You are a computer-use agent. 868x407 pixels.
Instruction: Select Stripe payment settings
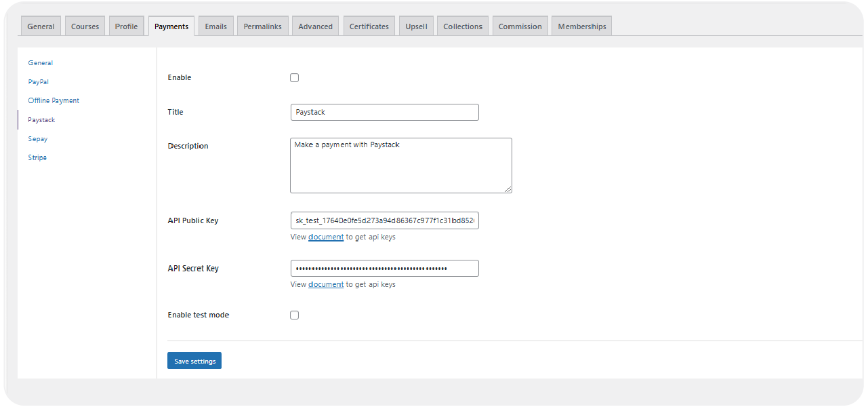(37, 157)
